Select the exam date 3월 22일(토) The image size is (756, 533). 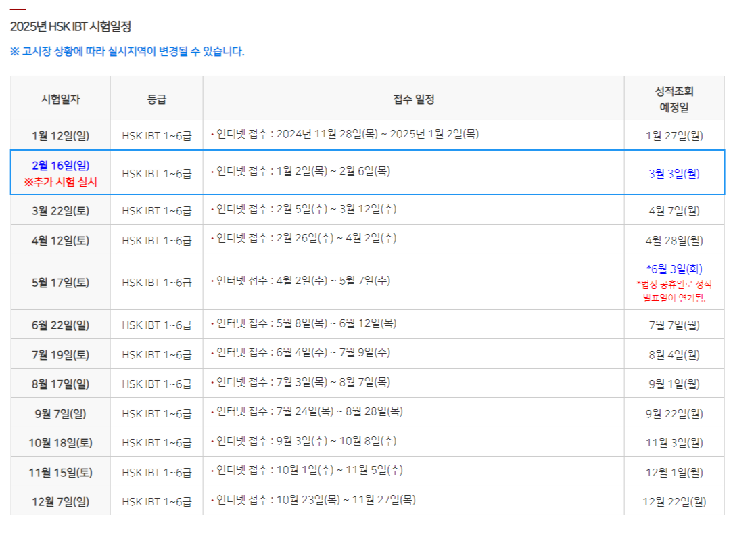(x=61, y=211)
